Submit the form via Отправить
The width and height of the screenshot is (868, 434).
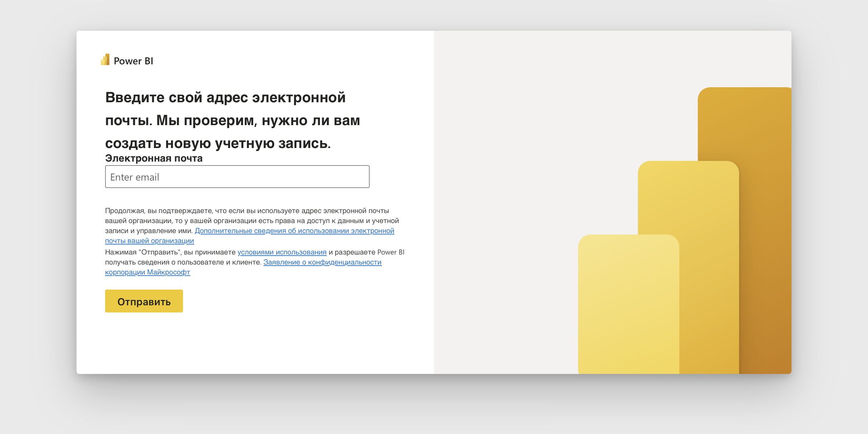(x=144, y=301)
